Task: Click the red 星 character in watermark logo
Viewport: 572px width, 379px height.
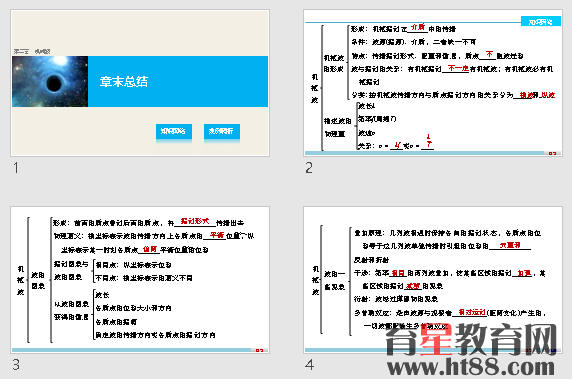Action: point(436,340)
